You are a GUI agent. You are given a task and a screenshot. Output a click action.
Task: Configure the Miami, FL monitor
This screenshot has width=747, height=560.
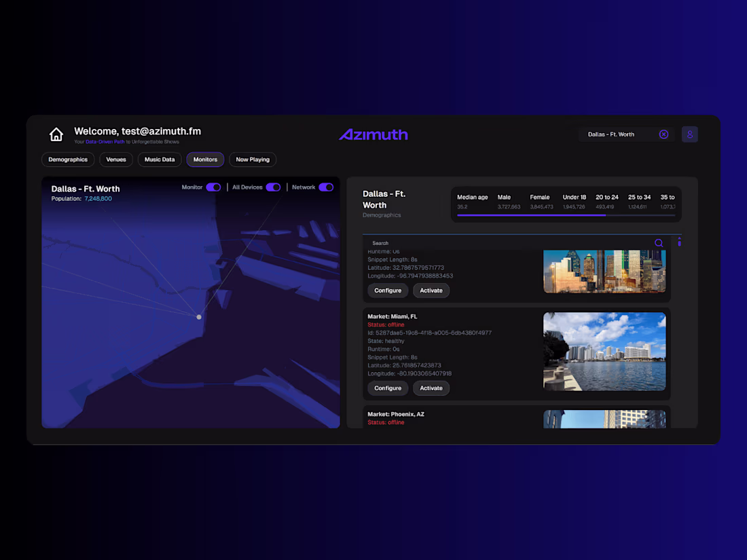387,388
